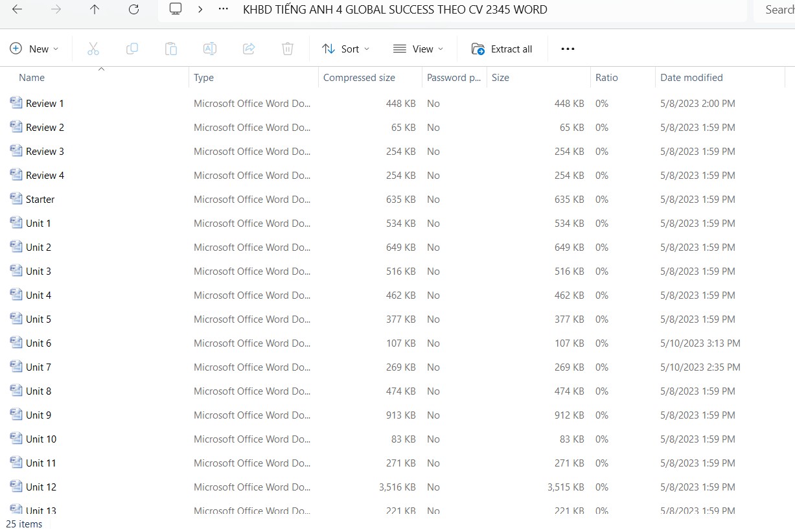Open the New dropdown menu

point(34,49)
